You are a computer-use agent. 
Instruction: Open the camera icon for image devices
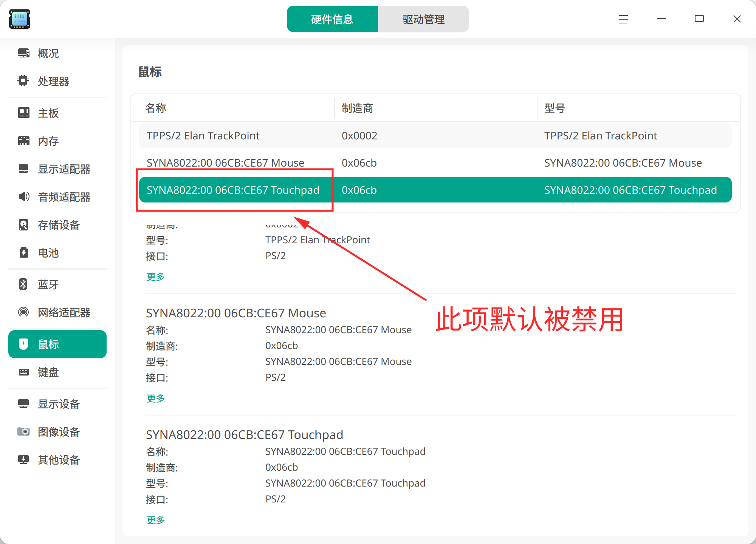coord(23,431)
